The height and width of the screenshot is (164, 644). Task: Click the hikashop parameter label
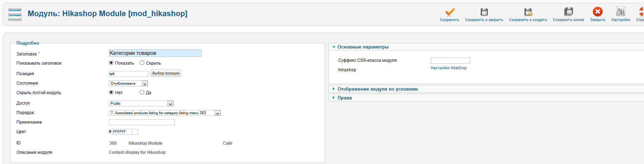347,70
